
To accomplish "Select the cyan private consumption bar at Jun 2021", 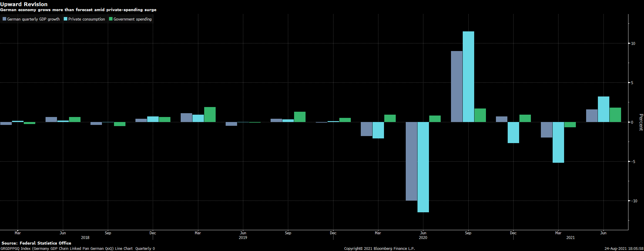I will [603, 109].
